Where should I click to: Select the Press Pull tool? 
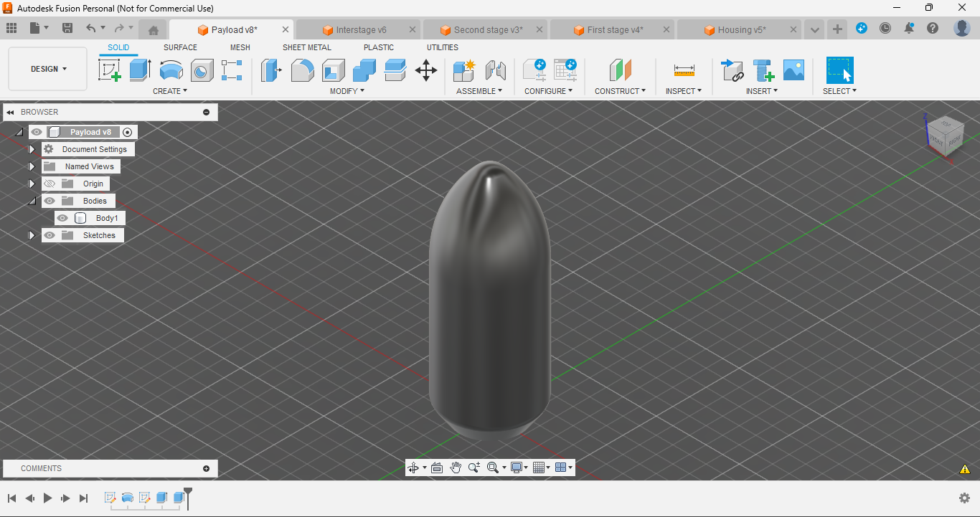[x=271, y=70]
